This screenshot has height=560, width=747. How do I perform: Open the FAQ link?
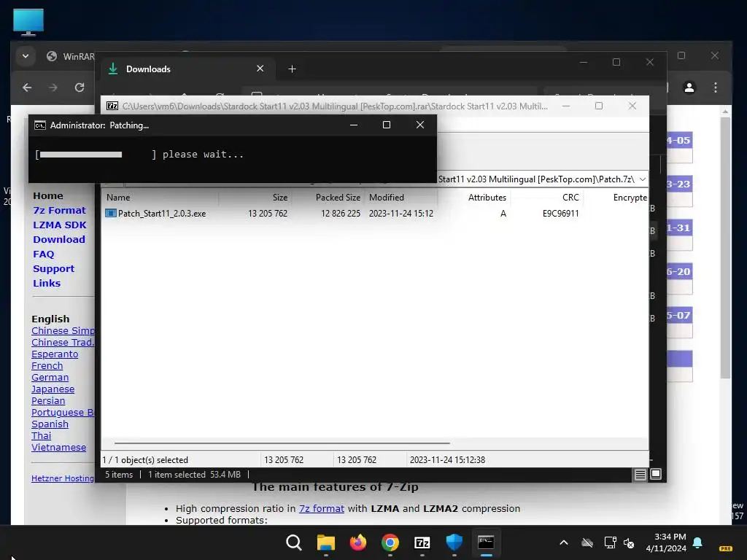(x=44, y=254)
